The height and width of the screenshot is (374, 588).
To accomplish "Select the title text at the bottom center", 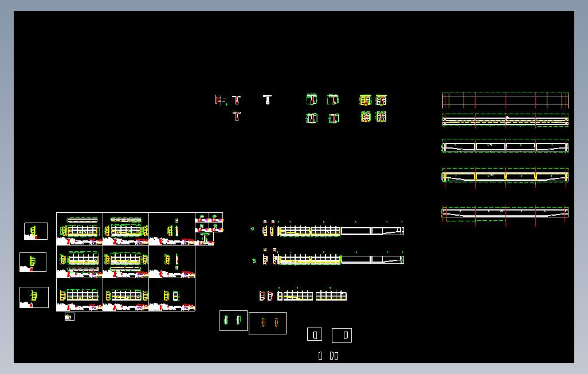I will (x=327, y=355).
